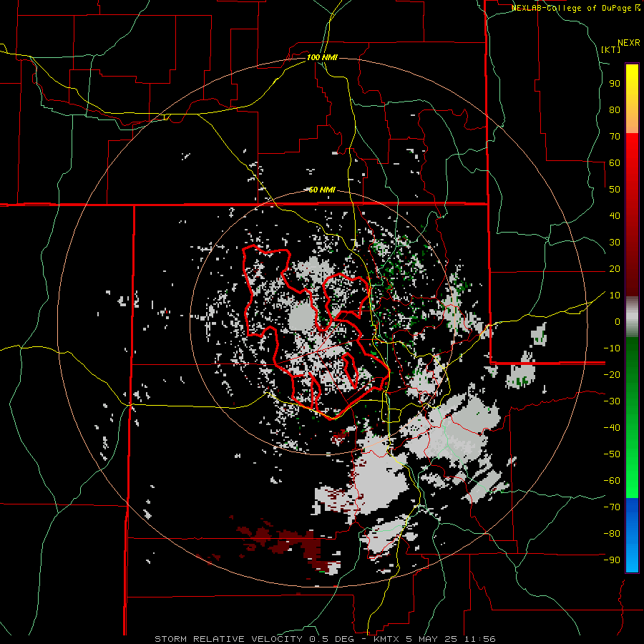
Task: Click the 50 value on velocity scale
Action: [x=615, y=190]
